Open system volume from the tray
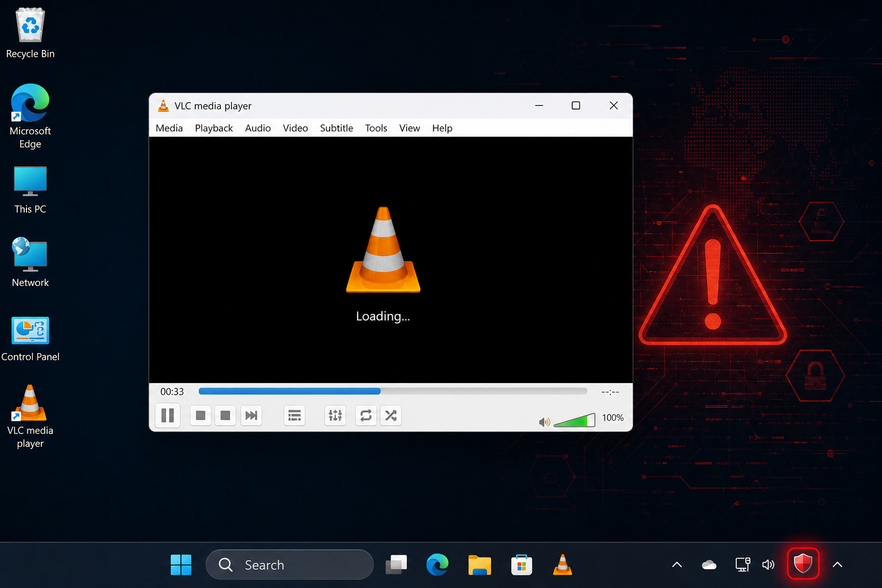 click(768, 565)
